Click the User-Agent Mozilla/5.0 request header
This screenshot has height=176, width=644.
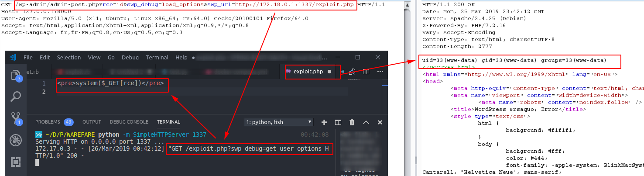coord(155,18)
